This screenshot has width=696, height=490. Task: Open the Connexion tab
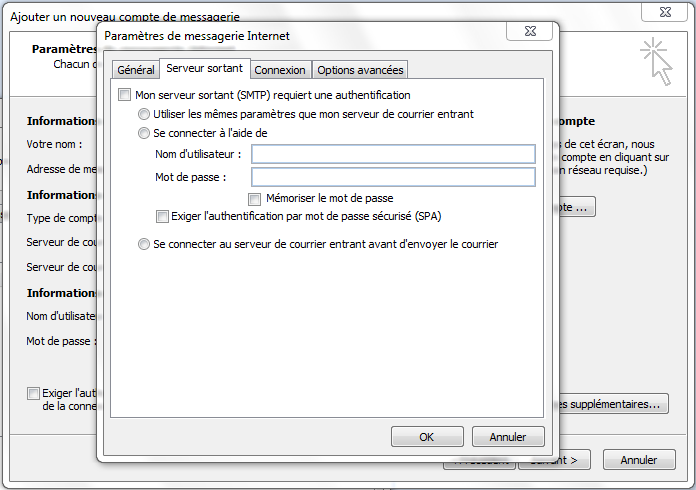click(x=280, y=70)
